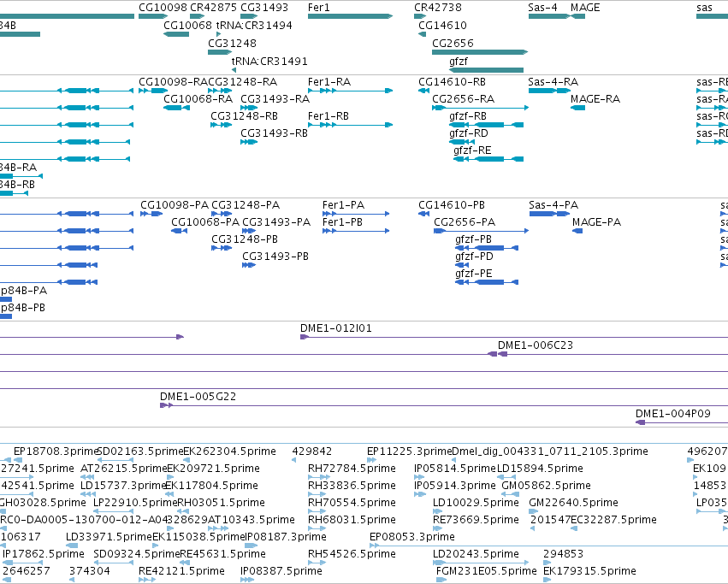Select the CR42738 gene label
The image size is (728, 584).
[438, 8]
